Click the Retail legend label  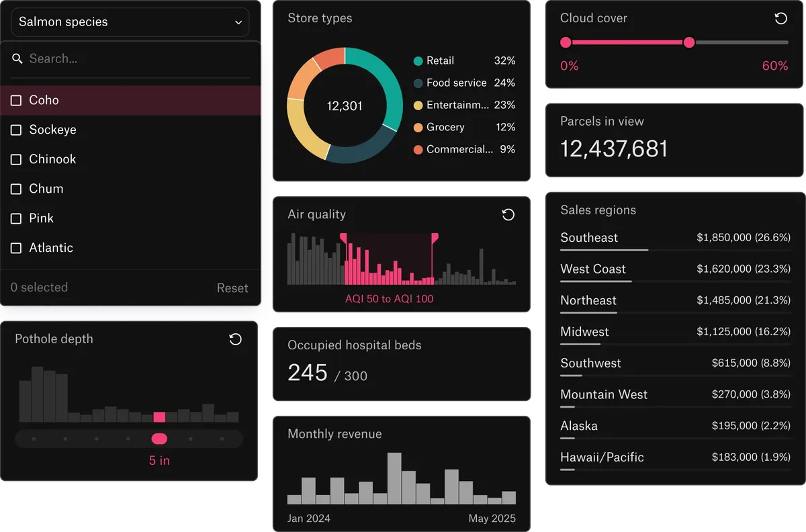(x=440, y=61)
